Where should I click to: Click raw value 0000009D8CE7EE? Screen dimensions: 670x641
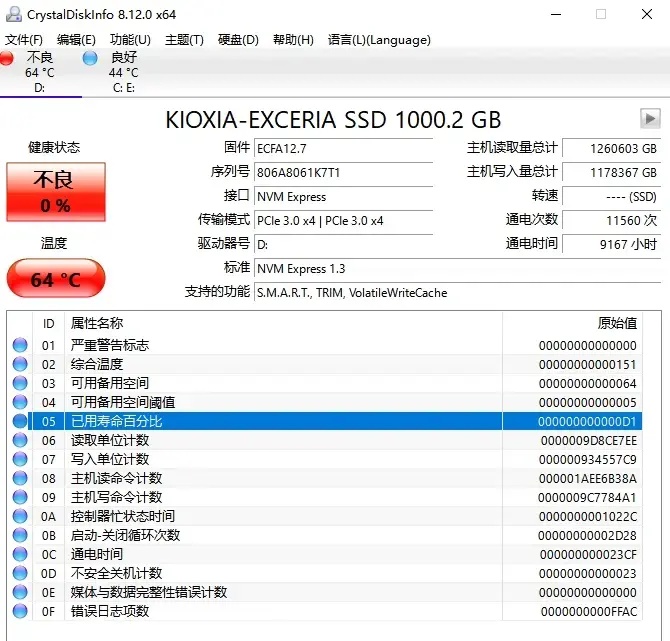click(589, 441)
